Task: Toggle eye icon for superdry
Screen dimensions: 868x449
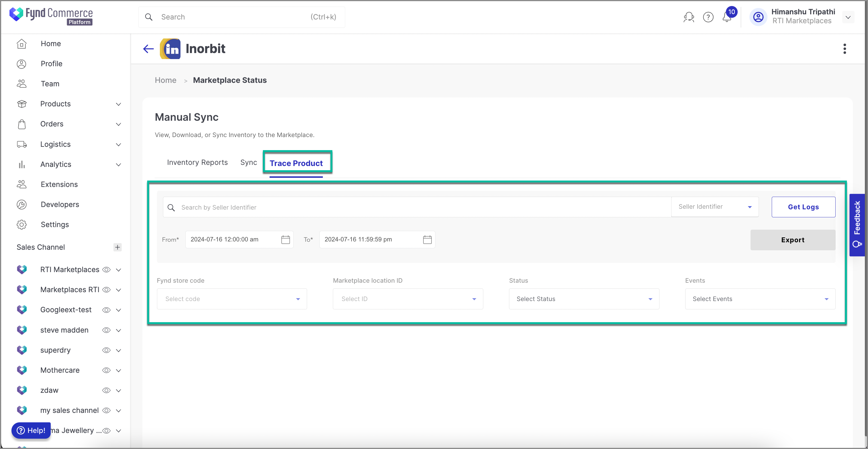Action: (x=107, y=350)
